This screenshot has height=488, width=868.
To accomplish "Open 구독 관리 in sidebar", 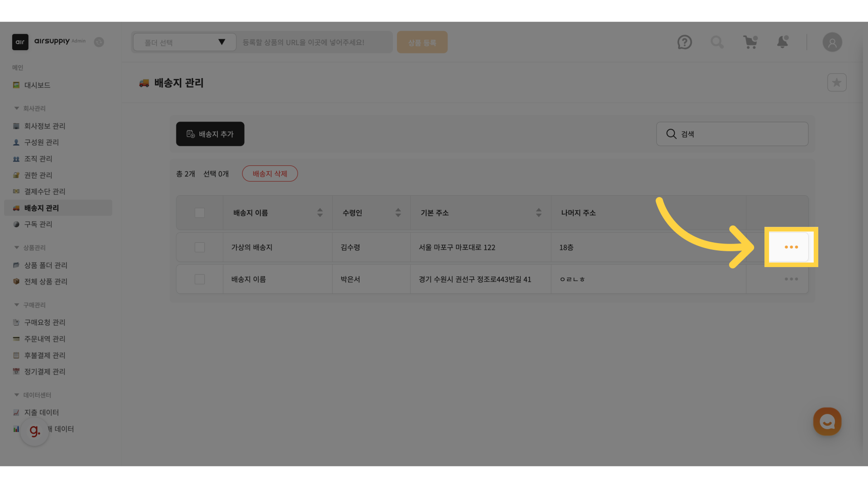I will pyautogui.click(x=38, y=224).
